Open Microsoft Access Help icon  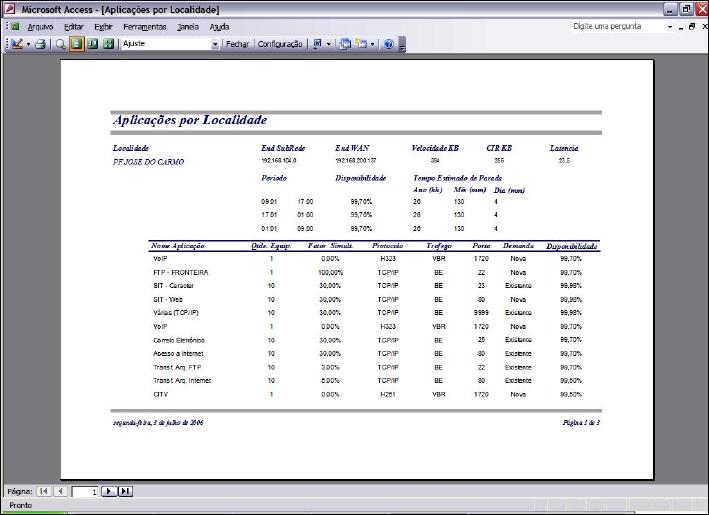(x=389, y=44)
